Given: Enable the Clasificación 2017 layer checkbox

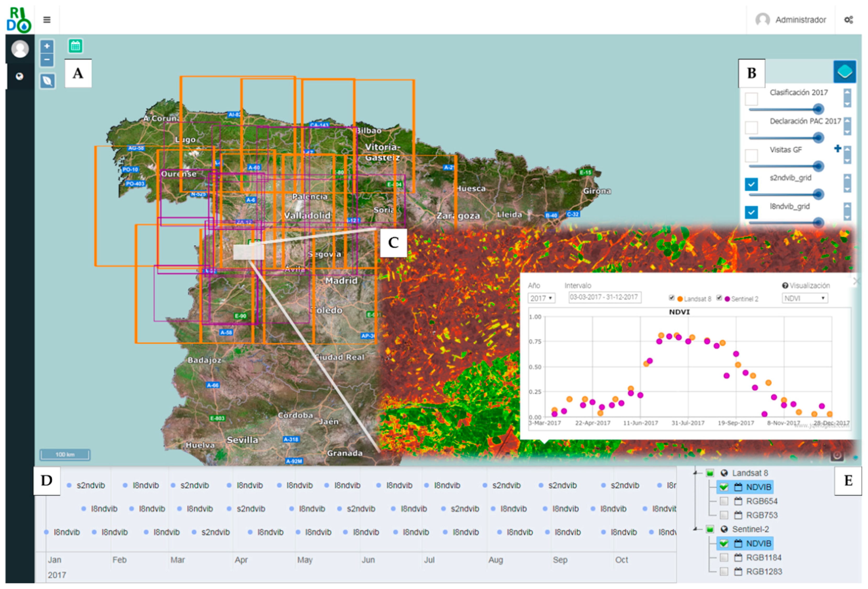Looking at the screenshot, I should 751,99.
